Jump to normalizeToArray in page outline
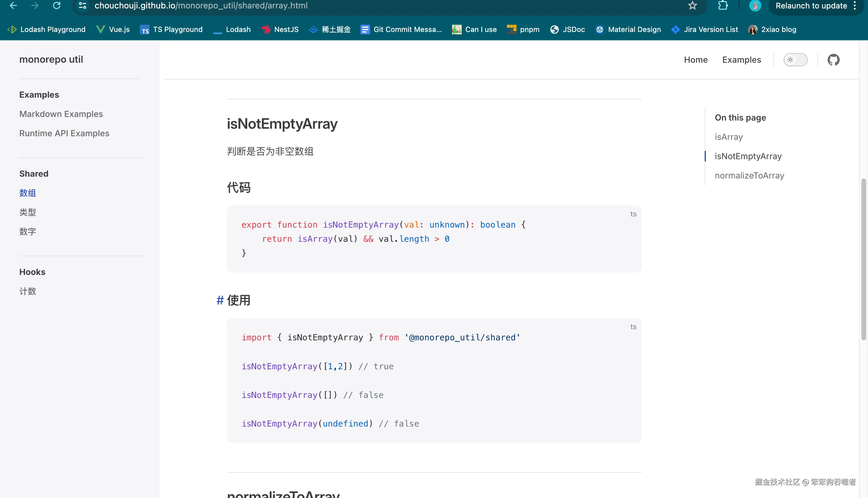The image size is (868, 498). (749, 175)
